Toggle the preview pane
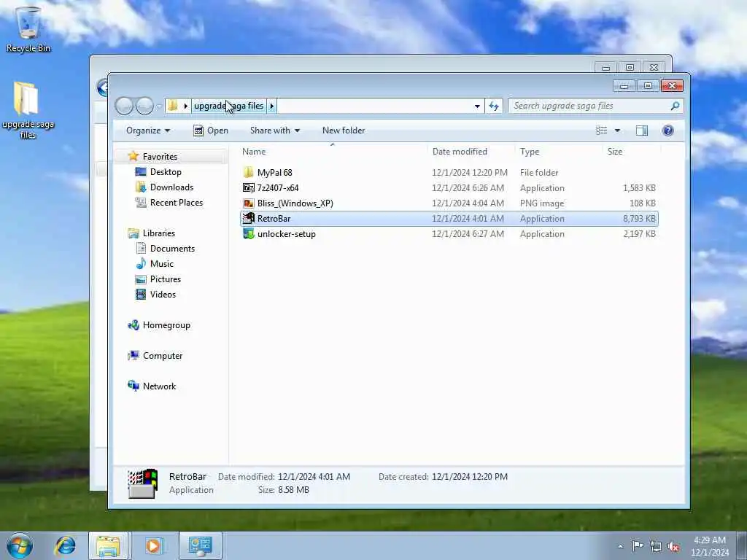The width and height of the screenshot is (747, 560). click(642, 131)
